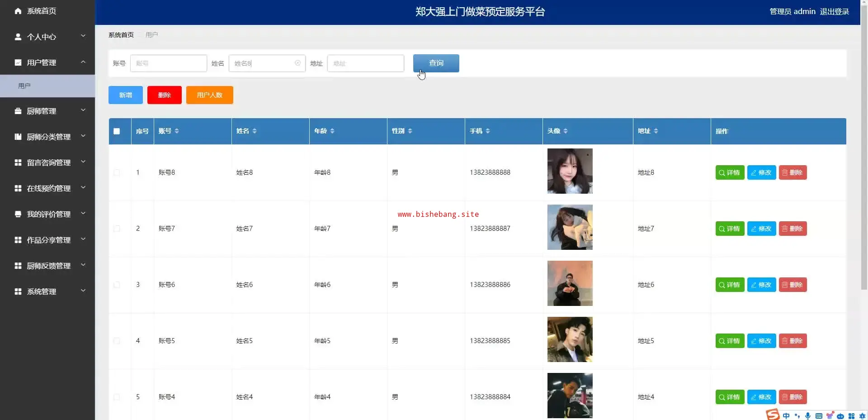This screenshot has height=420, width=868.
Task: Tick the checkbox for row 账号7
Action: pos(117,229)
